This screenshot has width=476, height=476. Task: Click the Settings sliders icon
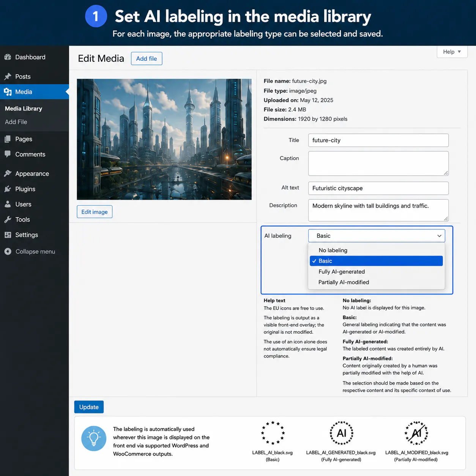click(x=8, y=235)
